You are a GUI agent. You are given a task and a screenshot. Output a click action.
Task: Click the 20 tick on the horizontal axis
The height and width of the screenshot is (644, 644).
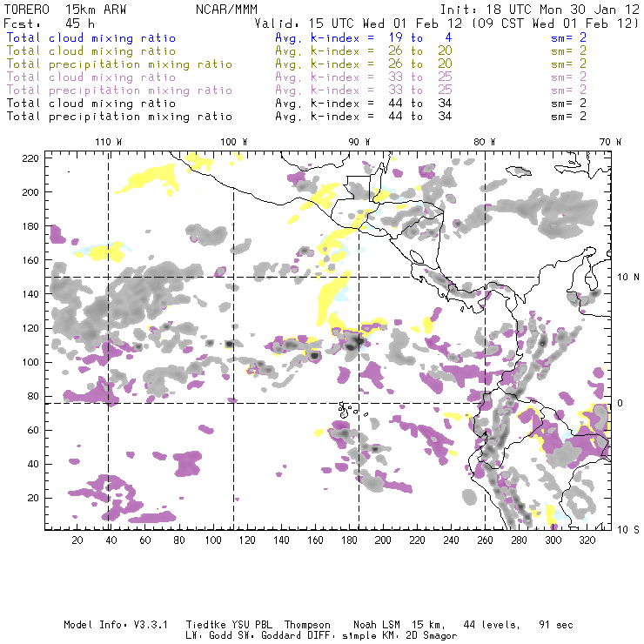pyautogui.click(x=77, y=540)
